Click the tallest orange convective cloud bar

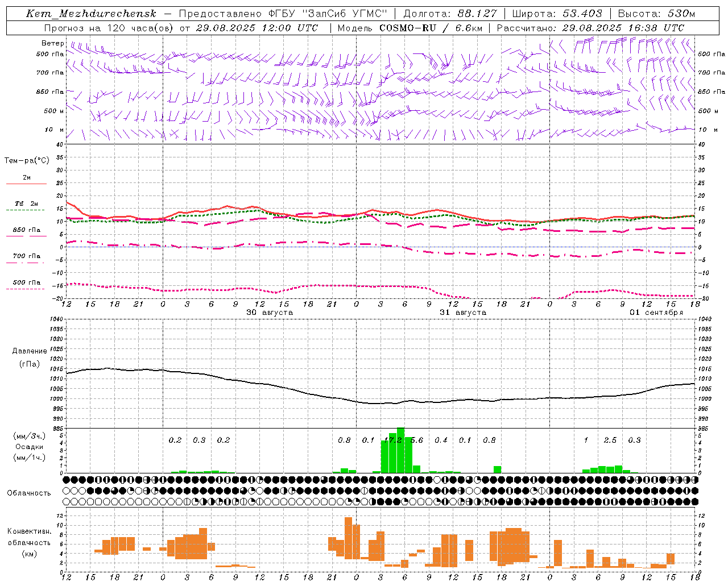(x=348, y=538)
